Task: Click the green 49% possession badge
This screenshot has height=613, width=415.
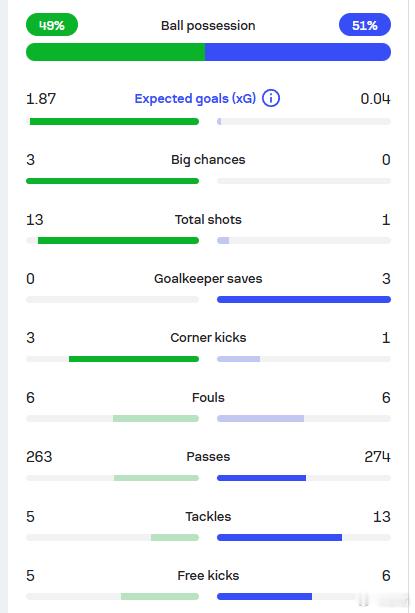Action: point(52,25)
